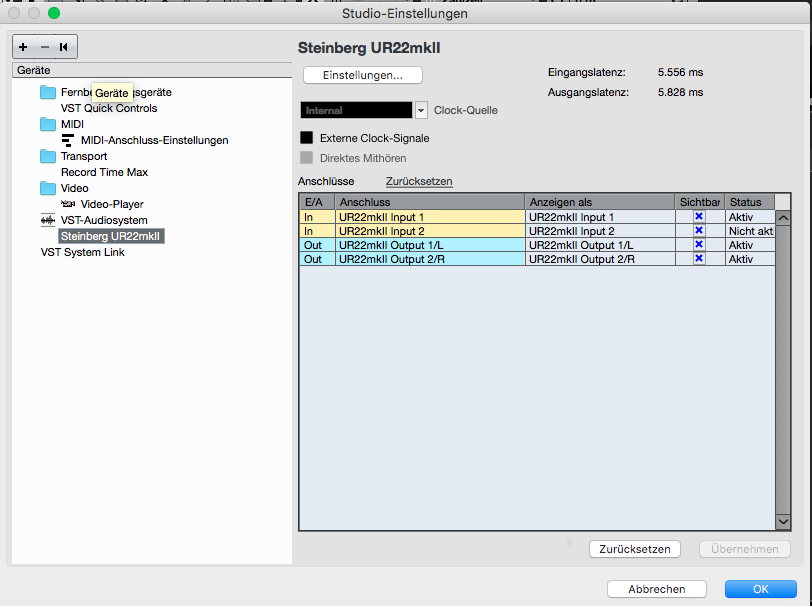Click the blue Anschluss cell UR22mkII Output 2/R
The width and height of the screenshot is (812, 606).
click(x=430, y=259)
